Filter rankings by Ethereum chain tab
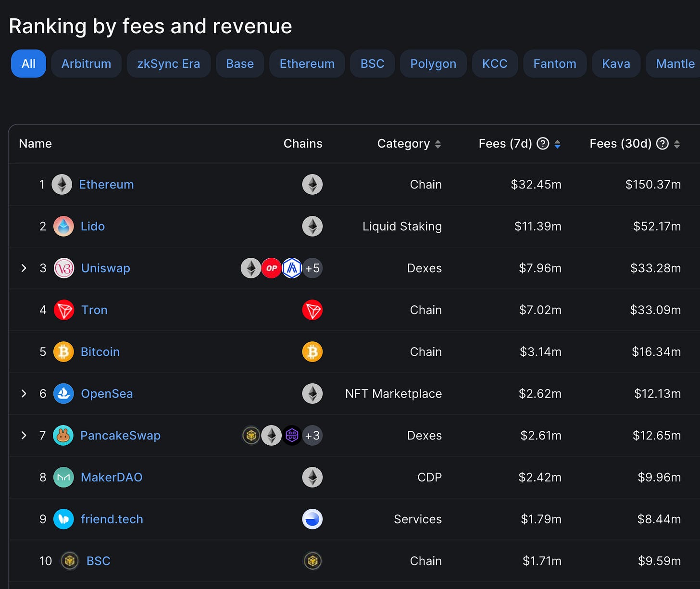Viewport: 700px width, 589px height. (307, 63)
